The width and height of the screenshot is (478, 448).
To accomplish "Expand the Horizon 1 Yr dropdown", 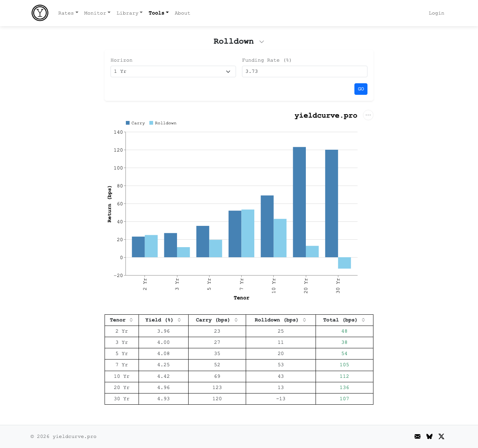I will 173,72.
